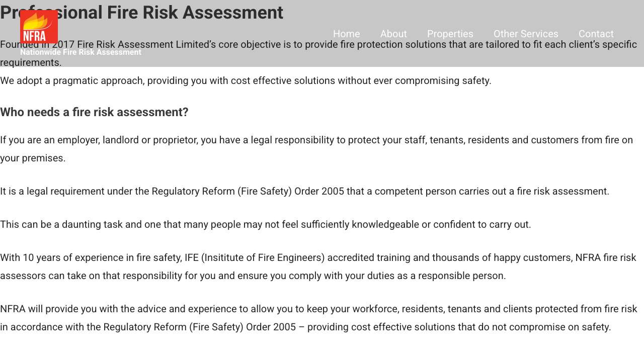Click the NFRA flame logo
The image size is (644, 362).
point(39,27)
